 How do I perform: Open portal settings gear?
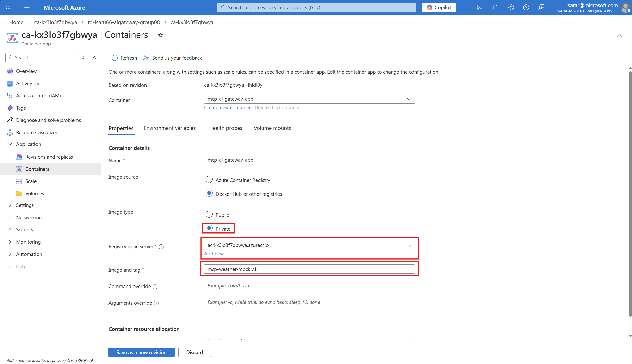(x=511, y=7)
